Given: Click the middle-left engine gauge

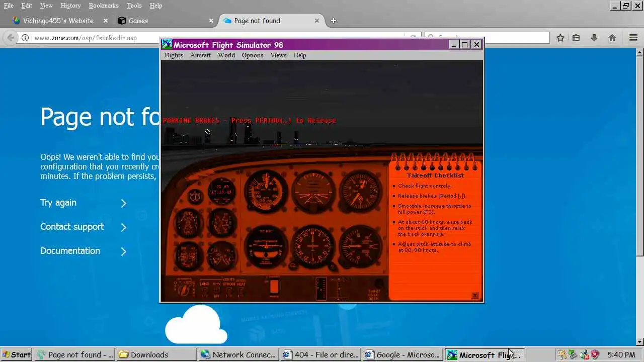Looking at the screenshot, I should click(x=189, y=223).
